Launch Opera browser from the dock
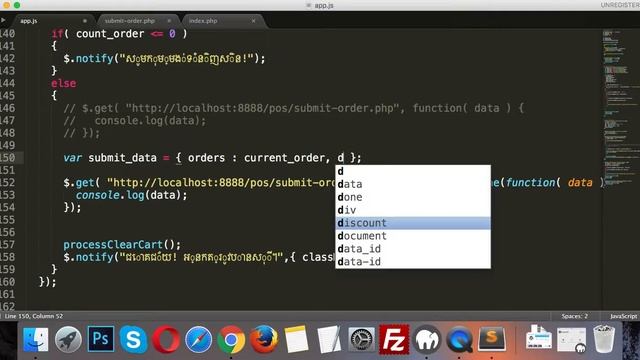The width and height of the screenshot is (640, 360). point(166,340)
